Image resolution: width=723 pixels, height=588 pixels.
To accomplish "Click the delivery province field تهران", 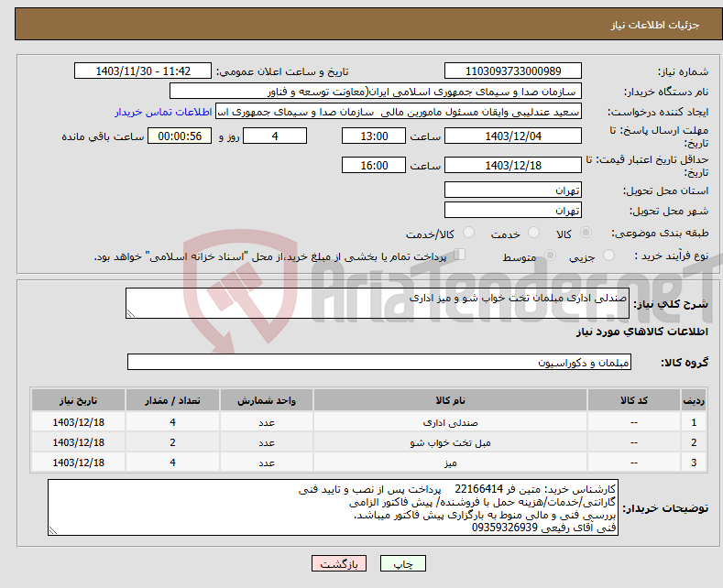I will 513,190.
